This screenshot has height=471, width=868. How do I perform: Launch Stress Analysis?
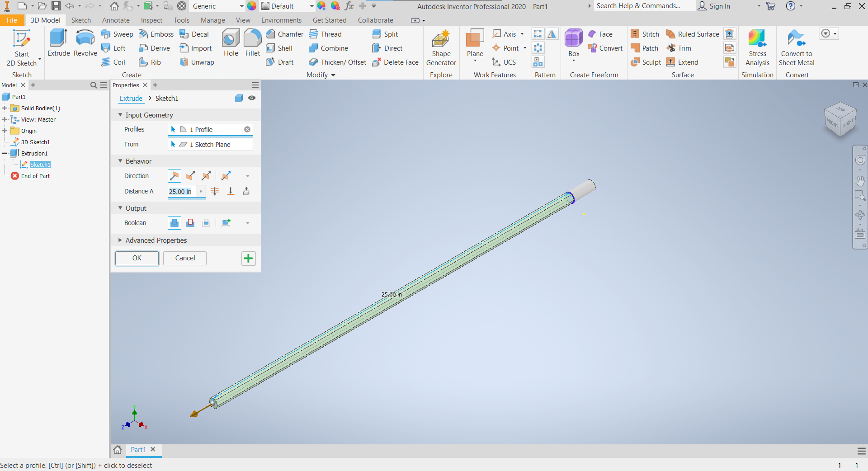pyautogui.click(x=758, y=48)
